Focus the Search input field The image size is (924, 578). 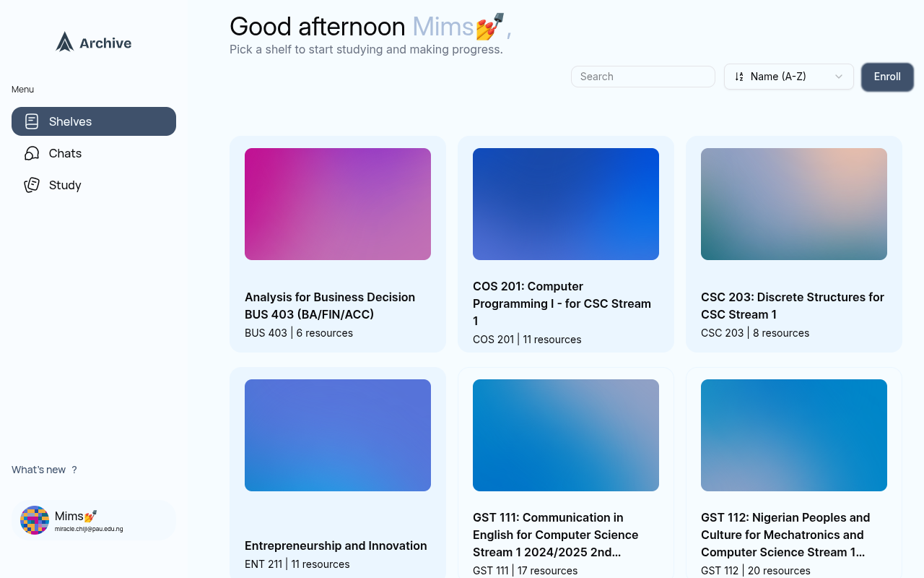point(642,77)
